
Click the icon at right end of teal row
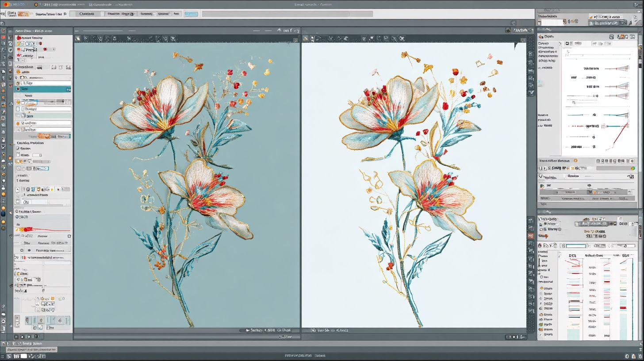tap(68, 89)
